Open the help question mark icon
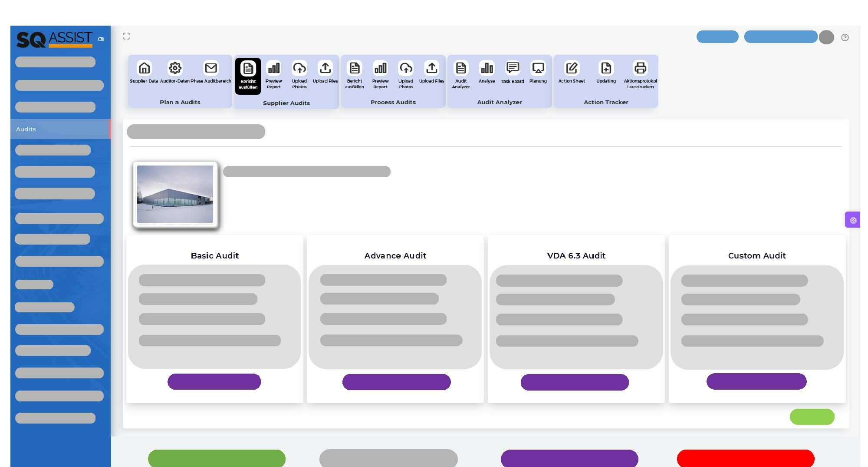Viewport: 868px width, 467px height. click(845, 37)
